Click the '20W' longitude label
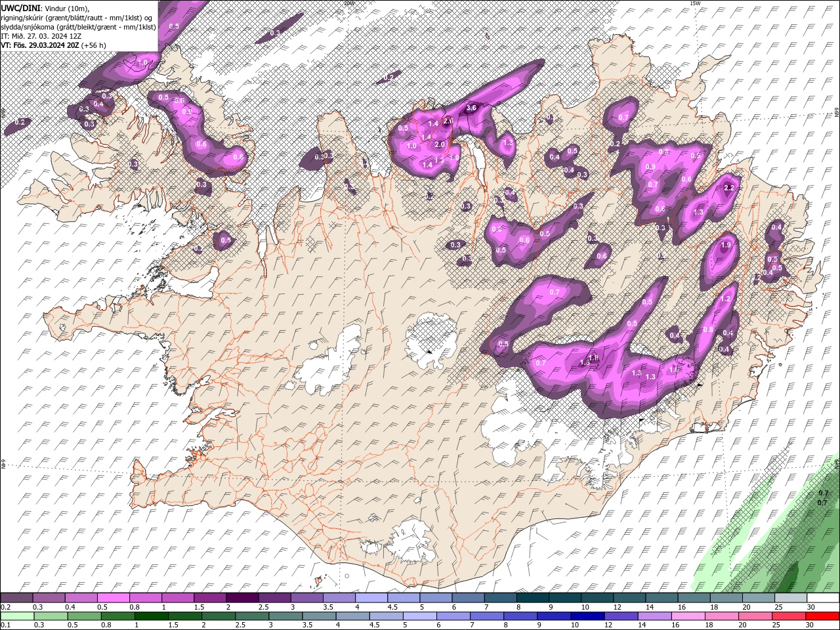 (x=348, y=3)
